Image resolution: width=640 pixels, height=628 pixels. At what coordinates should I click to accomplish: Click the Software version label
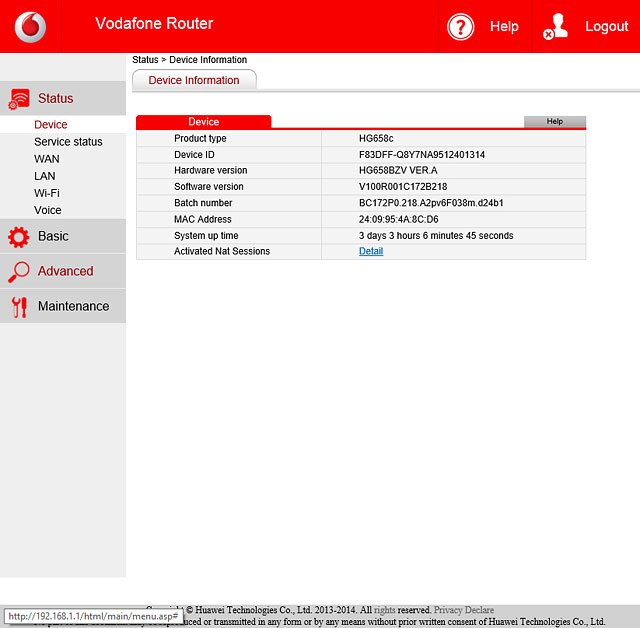coord(209,186)
